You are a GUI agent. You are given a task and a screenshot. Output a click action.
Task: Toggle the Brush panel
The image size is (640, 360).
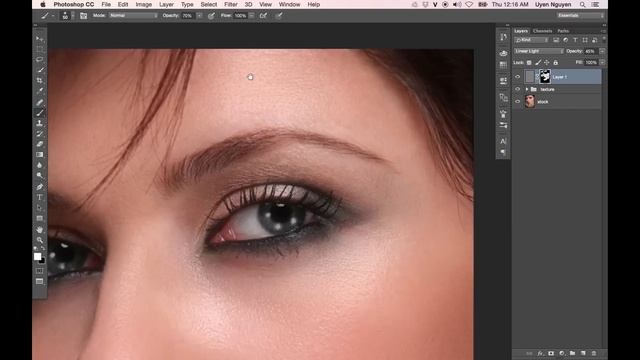click(83, 16)
